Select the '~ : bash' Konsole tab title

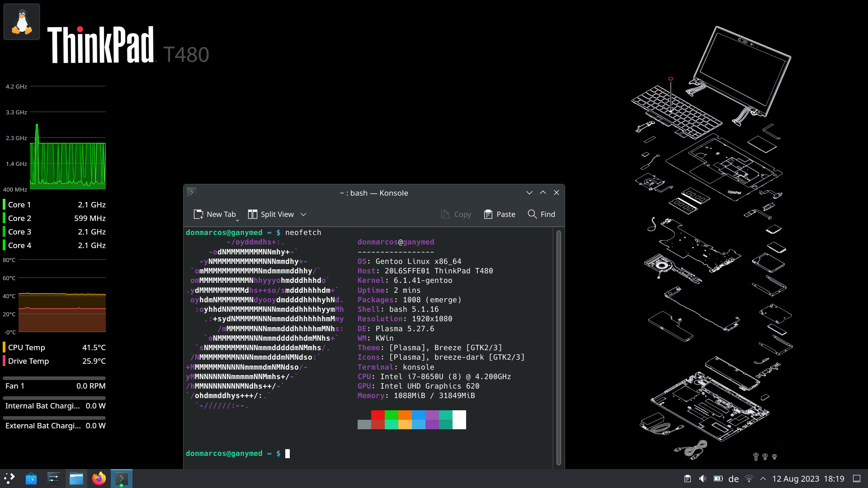[373, 193]
